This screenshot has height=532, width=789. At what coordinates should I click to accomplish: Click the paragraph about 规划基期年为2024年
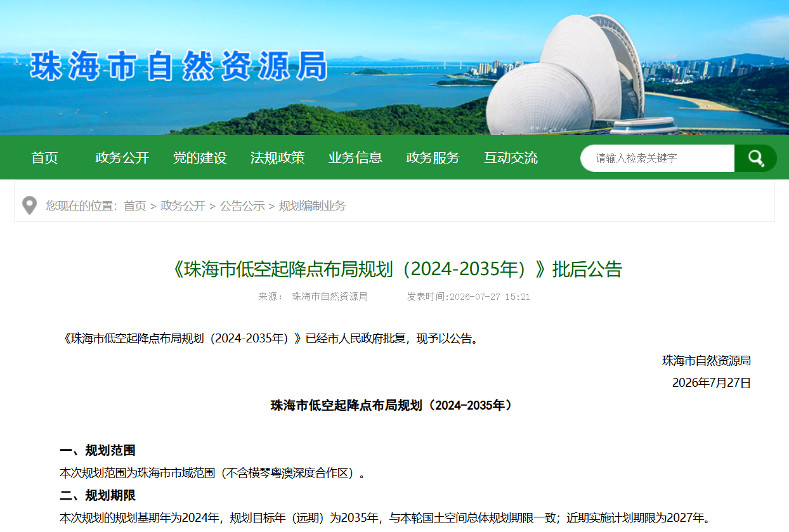click(386, 517)
